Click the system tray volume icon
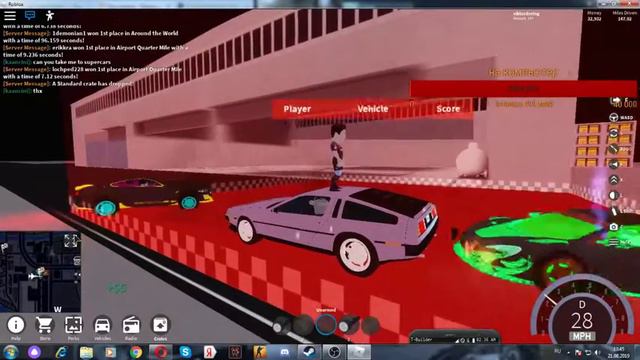The height and width of the screenshot is (360, 640). pos(598,352)
